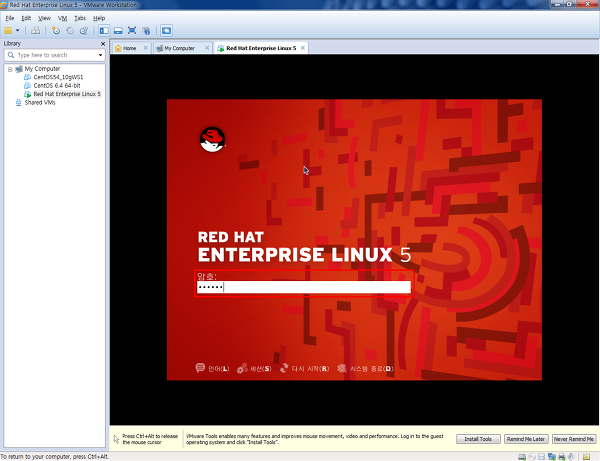Viewport: 600px width, 461px height.
Task: Click the Never Remind Me button
Action: tap(574, 439)
